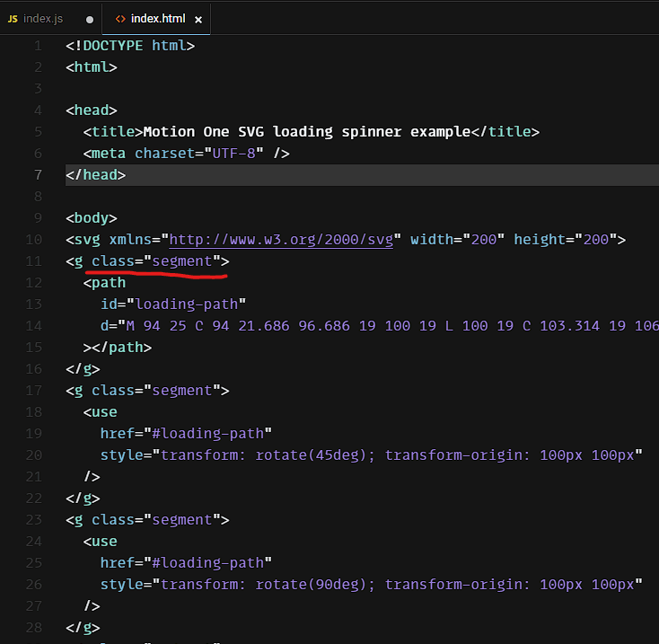Open the w3.org SVG namespace link
This screenshot has width=659, height=644.
tap(281, 240)
